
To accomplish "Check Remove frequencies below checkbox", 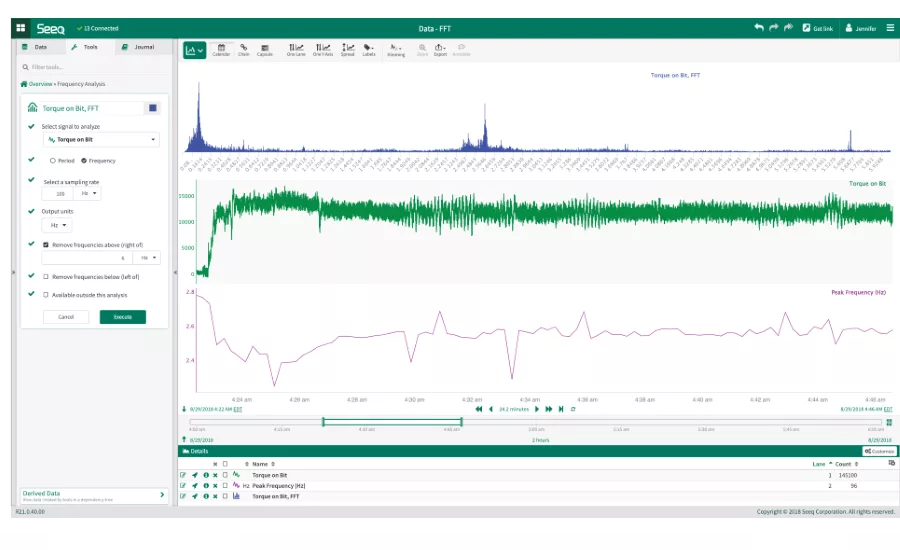I will 46,277.
